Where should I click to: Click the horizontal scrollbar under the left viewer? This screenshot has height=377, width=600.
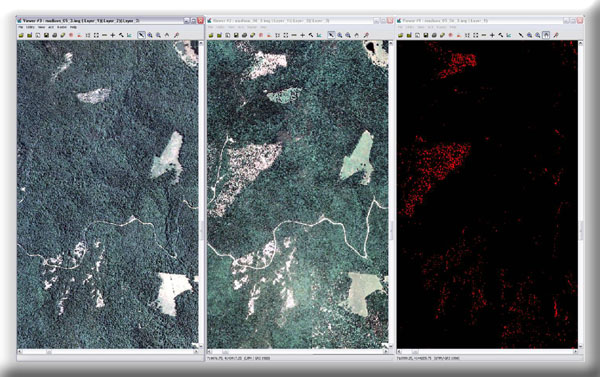coord(108,351)
